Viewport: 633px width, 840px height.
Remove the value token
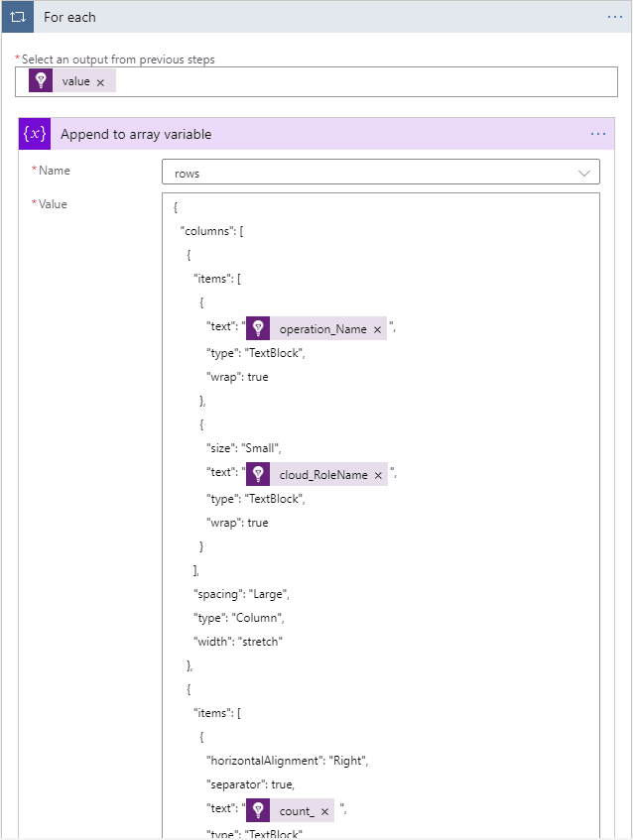[100, 82]
